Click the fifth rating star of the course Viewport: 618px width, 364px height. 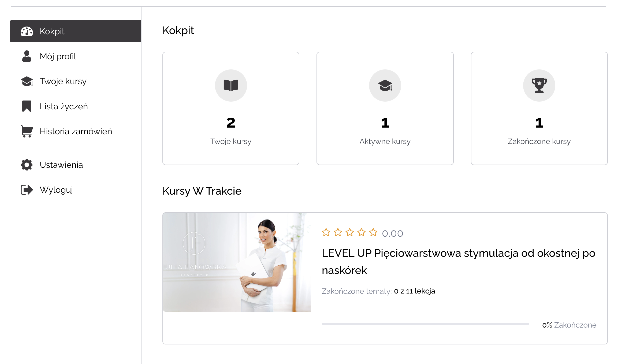point(373,232)
